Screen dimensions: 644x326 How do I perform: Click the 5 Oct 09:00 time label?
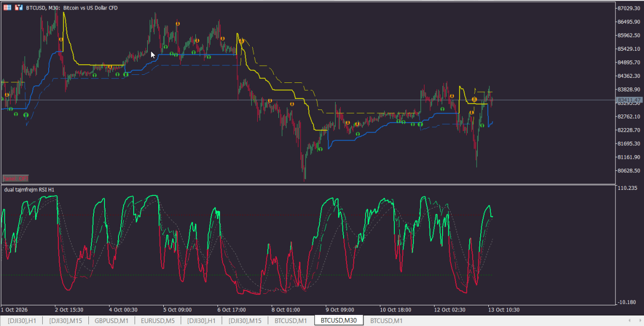pos(178,310)
